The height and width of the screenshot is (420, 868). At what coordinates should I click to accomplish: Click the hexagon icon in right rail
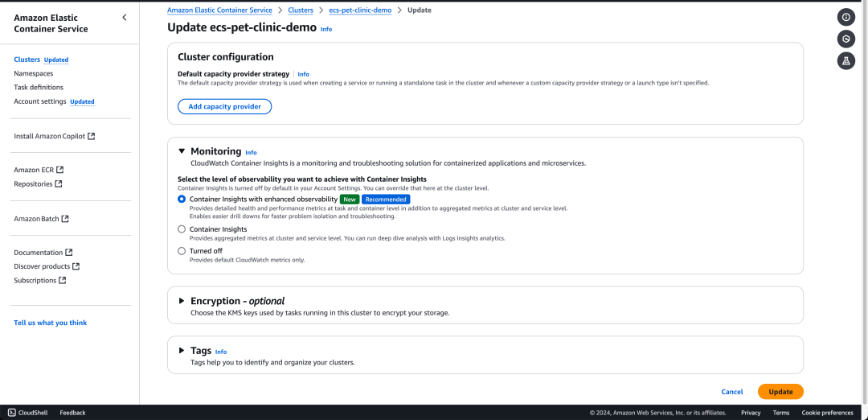(x=845, y=39)
